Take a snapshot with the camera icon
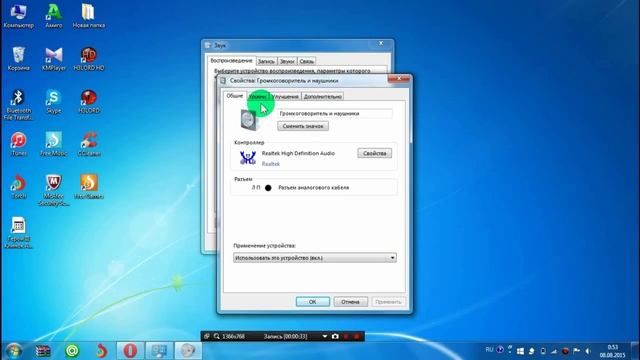 point(335,336)
